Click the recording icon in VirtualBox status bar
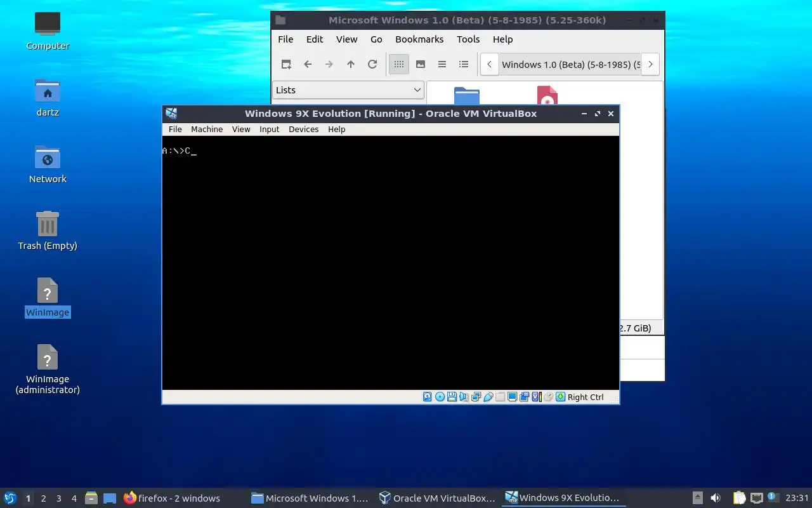The image size is (812, 508). (524, 397)
